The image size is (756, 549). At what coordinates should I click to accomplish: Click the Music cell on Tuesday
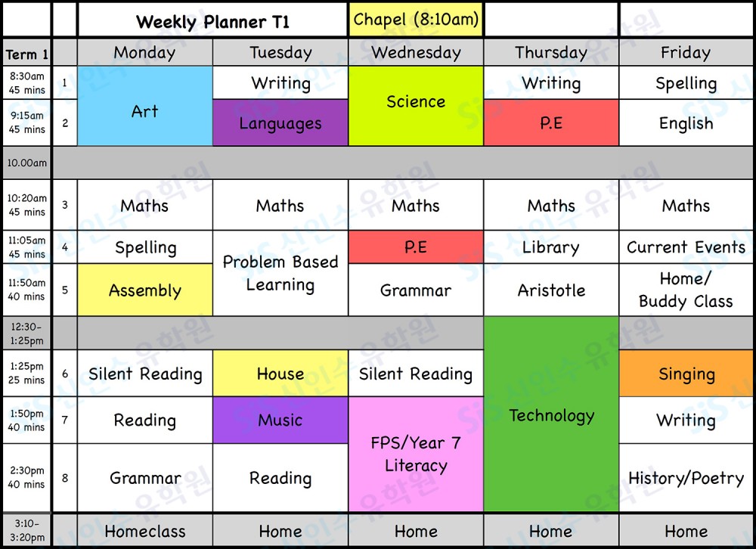(280, 420)
